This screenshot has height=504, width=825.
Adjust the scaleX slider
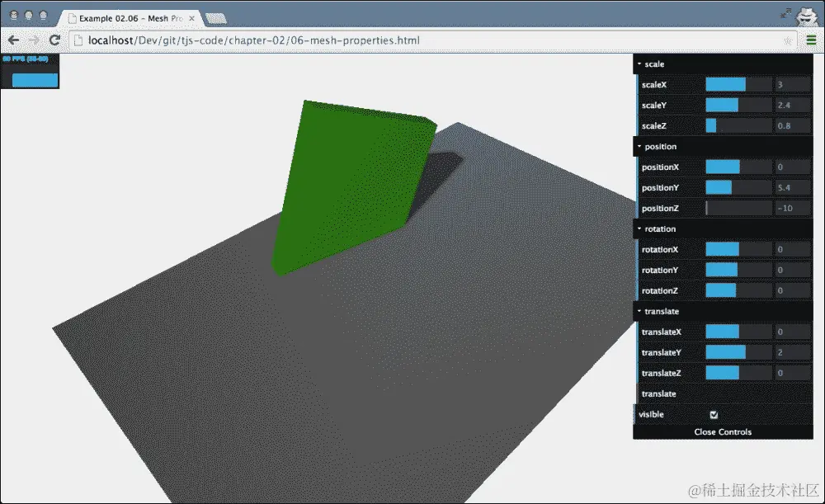(738, 85)
